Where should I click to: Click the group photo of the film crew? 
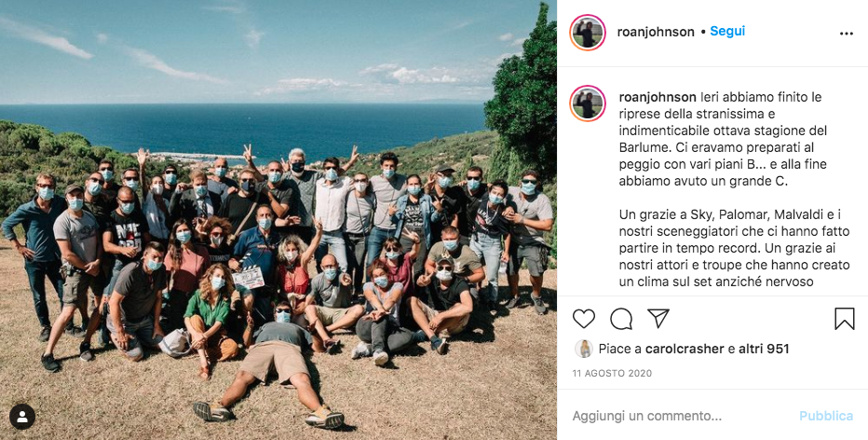click(278, 220)
